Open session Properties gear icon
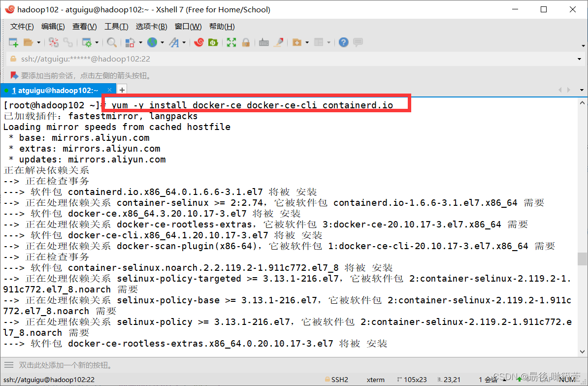This screenshot has height=386, width=588. pos(87,42)
